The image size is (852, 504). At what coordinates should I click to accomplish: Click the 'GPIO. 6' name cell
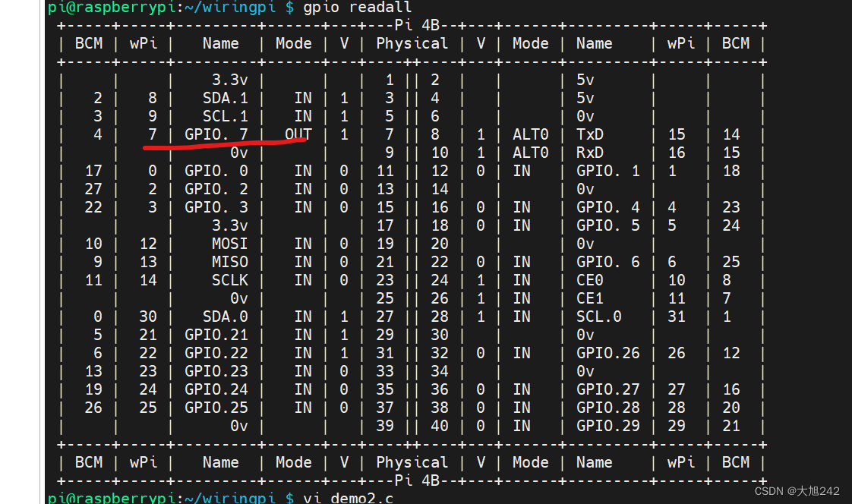coord(608,263)
